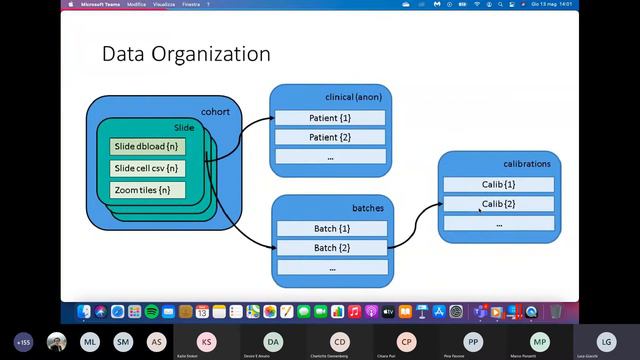
Task: Open the Finestra menu
Action: tap(191, 4)
